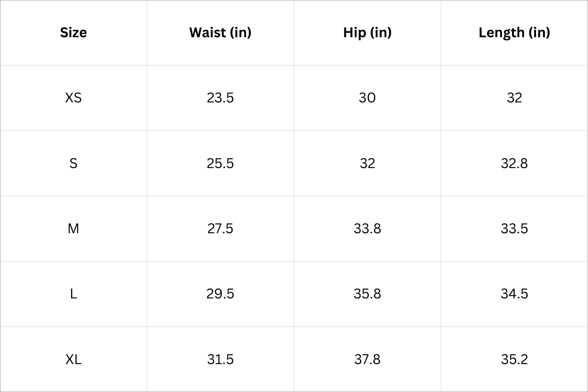Click the XS size cell
The width and height of the screenshot is (588, 392).
pyautogui.click(x=73, y=98)
